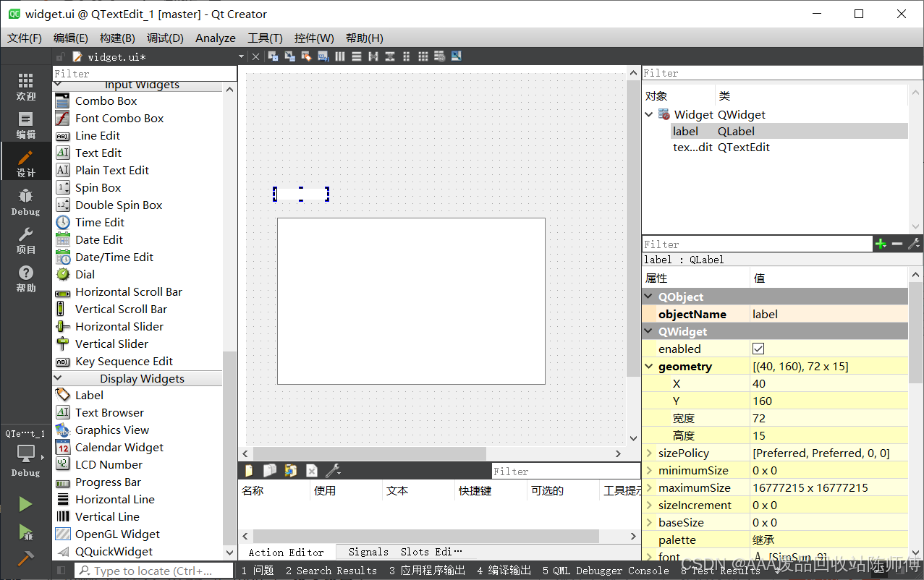Open 项目 projects mode
This screenshot has width=924, height=580.
(x=26, y=240)
